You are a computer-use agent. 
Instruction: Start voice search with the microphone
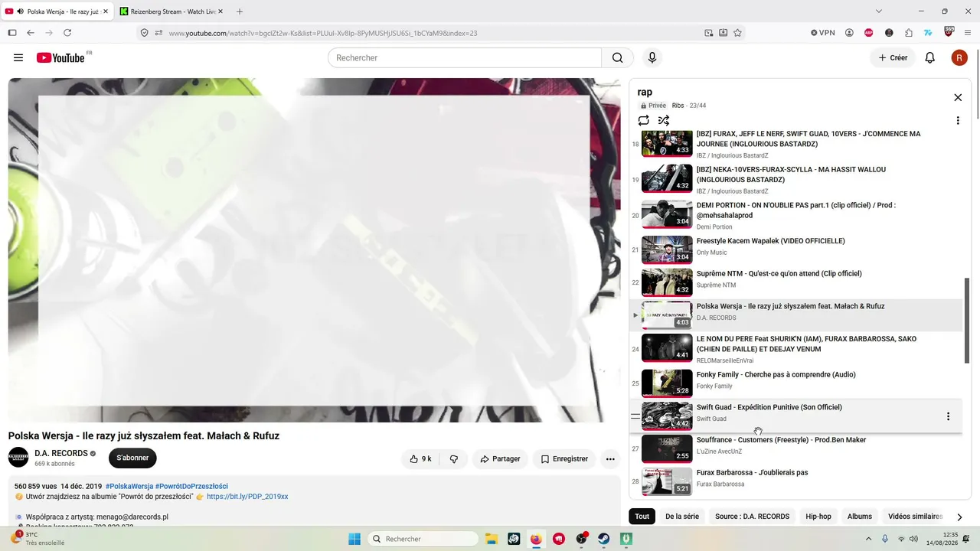[652, 57]
